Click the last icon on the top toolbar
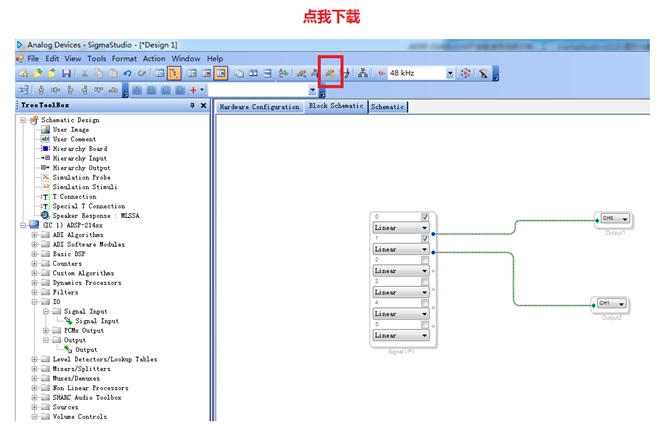 [483, 73]
